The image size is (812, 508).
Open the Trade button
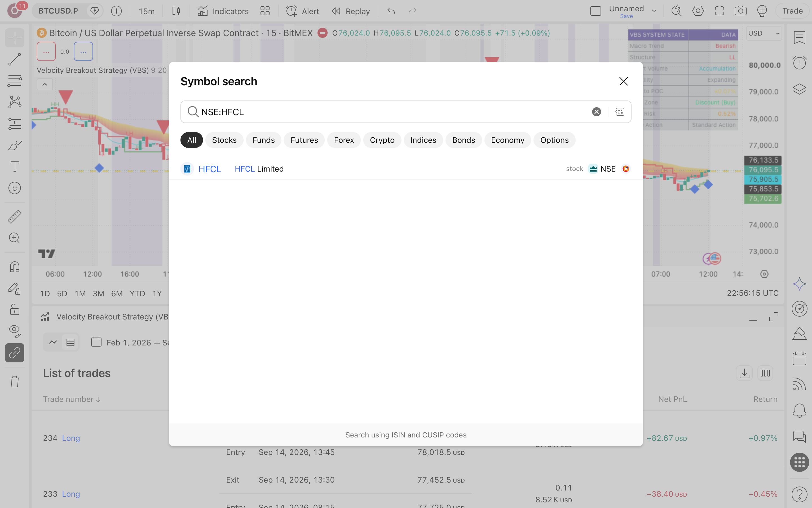coord(792,11)
